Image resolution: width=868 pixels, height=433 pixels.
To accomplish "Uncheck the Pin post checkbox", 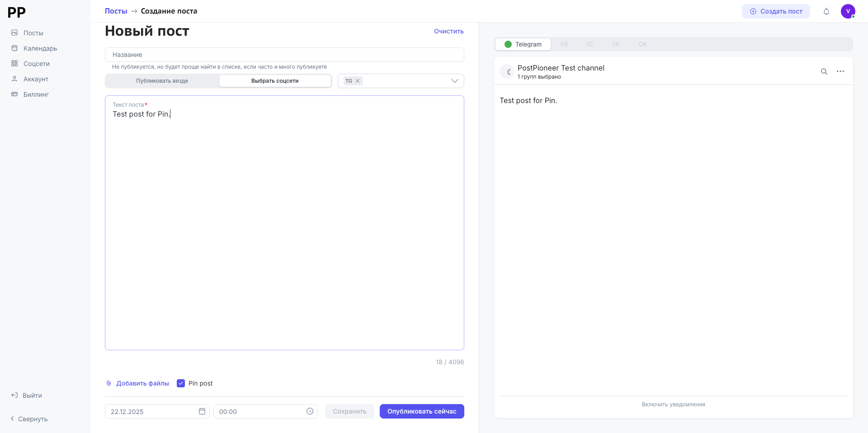I will 181,383.
